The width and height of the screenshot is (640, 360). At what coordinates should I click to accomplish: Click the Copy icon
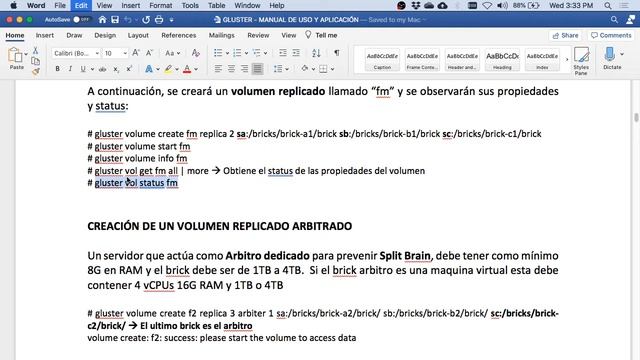(36, 61)
